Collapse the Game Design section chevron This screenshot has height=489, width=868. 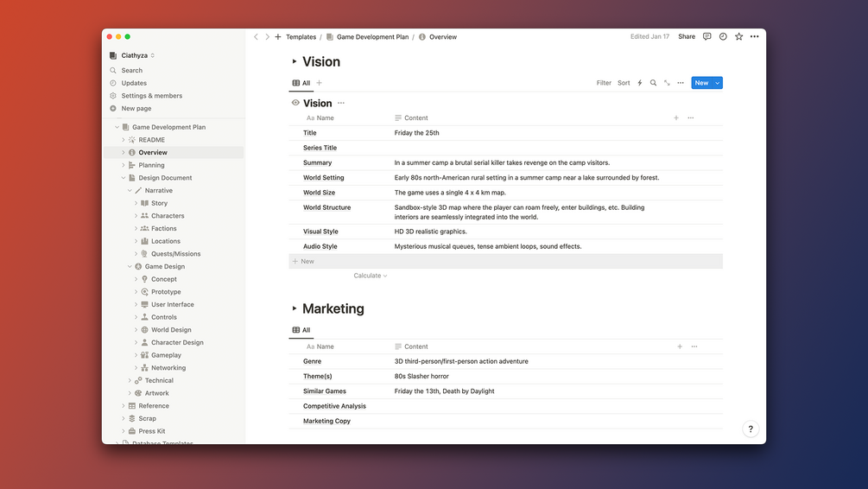click(130, 266)
